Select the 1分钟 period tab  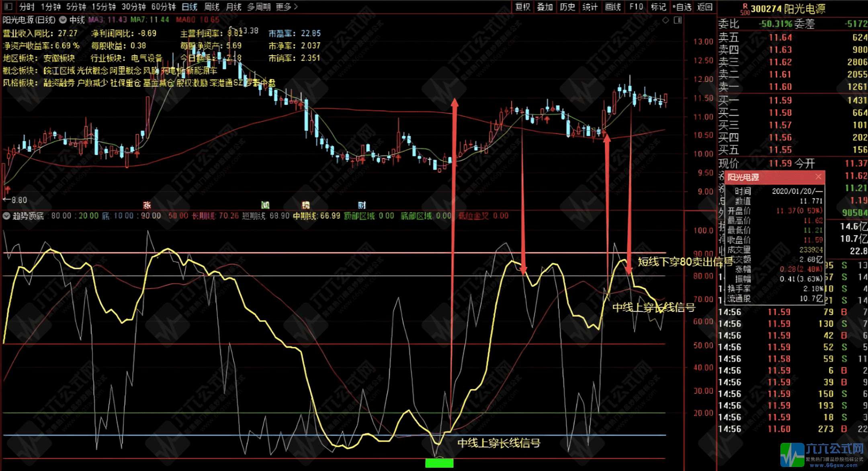pos(50,7)
